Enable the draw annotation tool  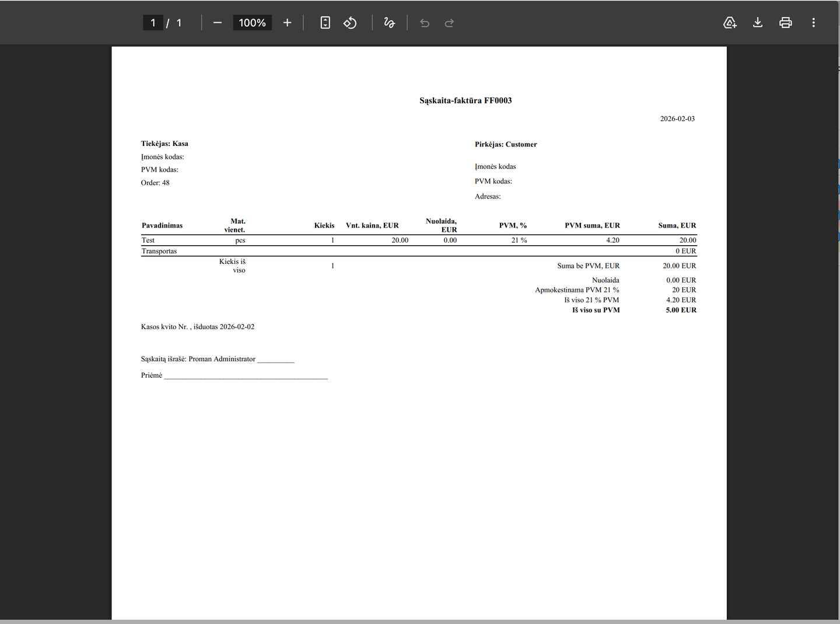(389, 23)
